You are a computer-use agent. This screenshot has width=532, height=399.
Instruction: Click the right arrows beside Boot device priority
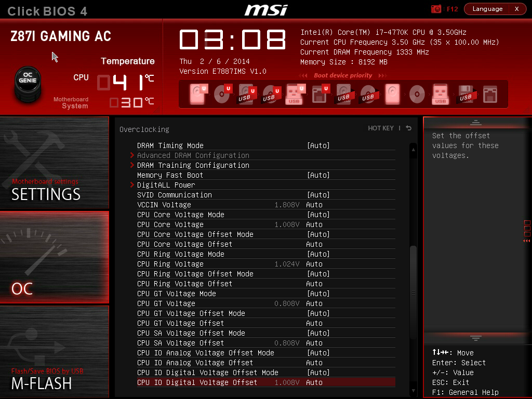(382, 75)
